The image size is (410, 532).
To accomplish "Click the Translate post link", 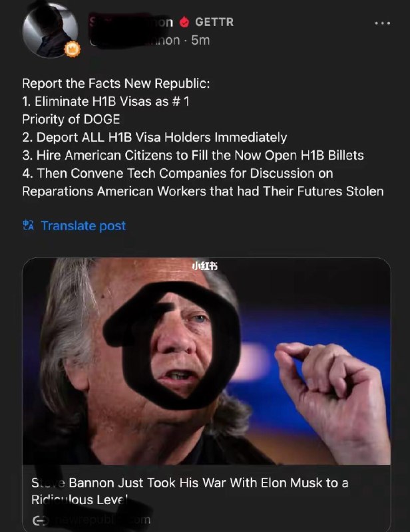I will tap(83, 225).
